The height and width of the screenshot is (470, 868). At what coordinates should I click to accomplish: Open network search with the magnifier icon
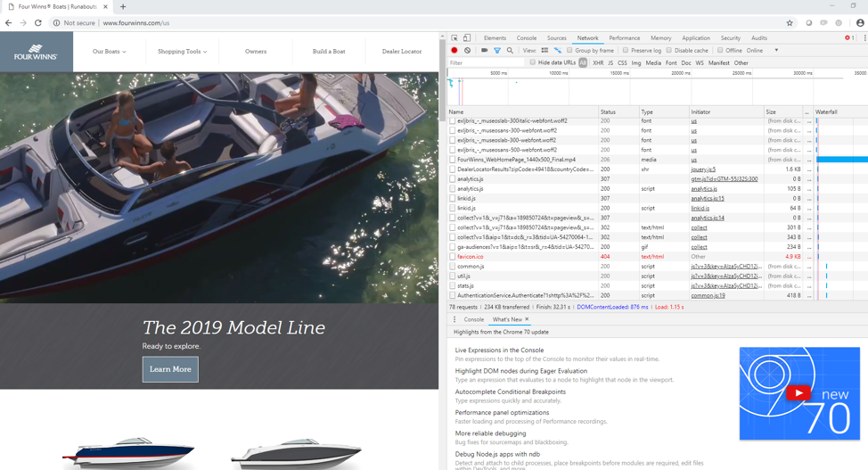tap(510, 51)
